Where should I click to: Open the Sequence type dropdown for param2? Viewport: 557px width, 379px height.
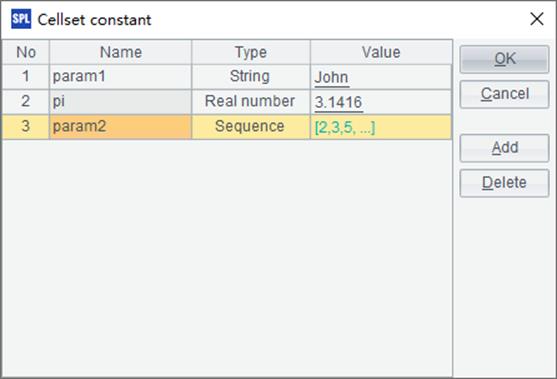[250, 127]
